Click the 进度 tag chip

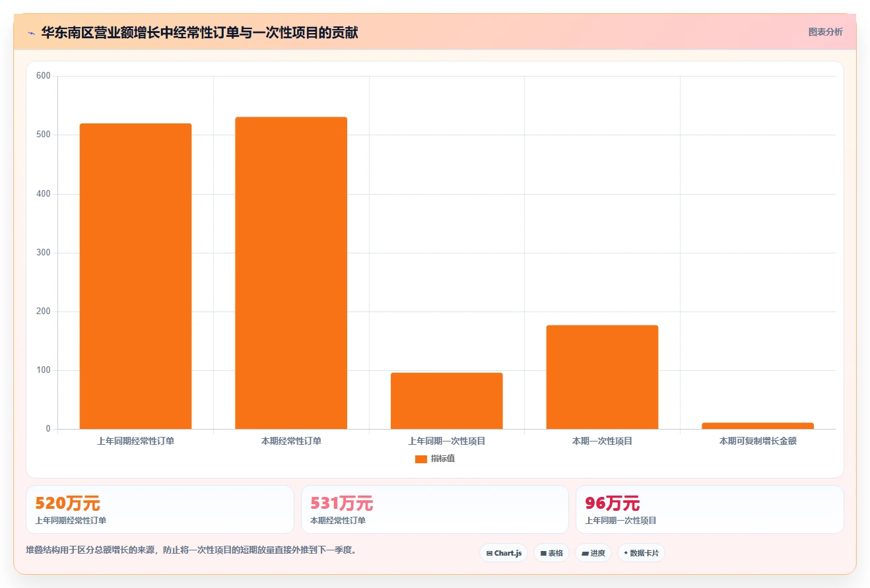[x=593, y=553]
